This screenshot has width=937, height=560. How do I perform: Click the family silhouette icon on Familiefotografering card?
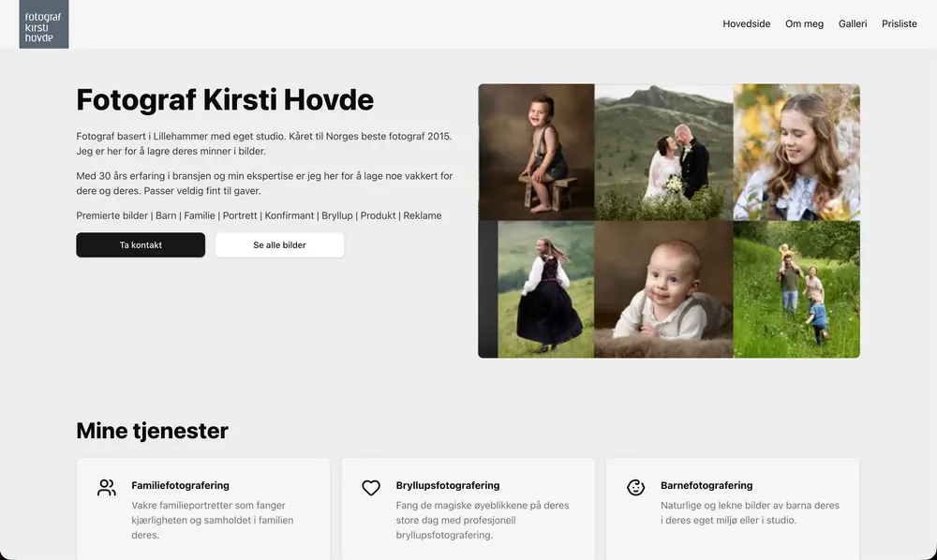point(106,487)
